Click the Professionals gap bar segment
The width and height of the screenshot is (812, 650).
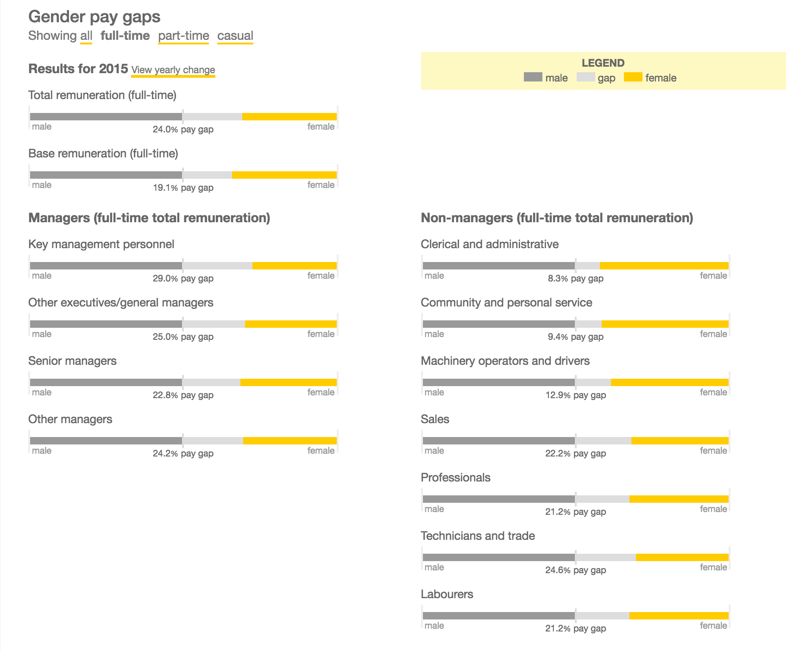[602, 499]
